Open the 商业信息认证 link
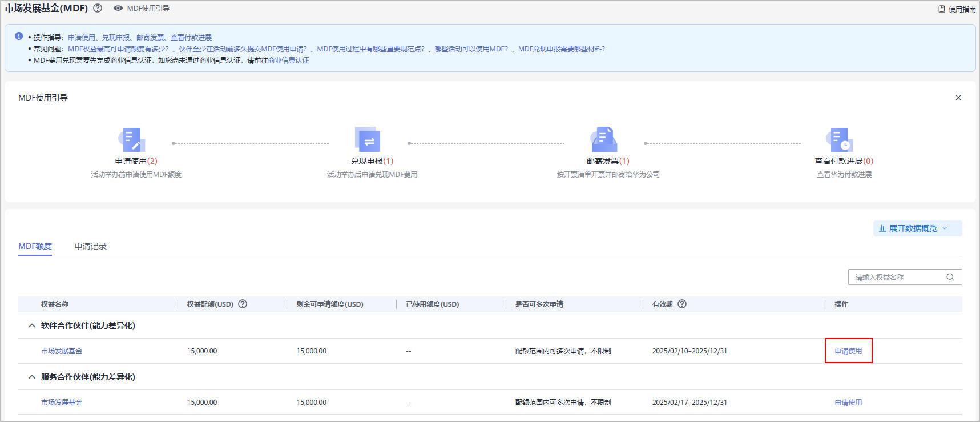This screenshot has height=422, width=980. point(288,61)
